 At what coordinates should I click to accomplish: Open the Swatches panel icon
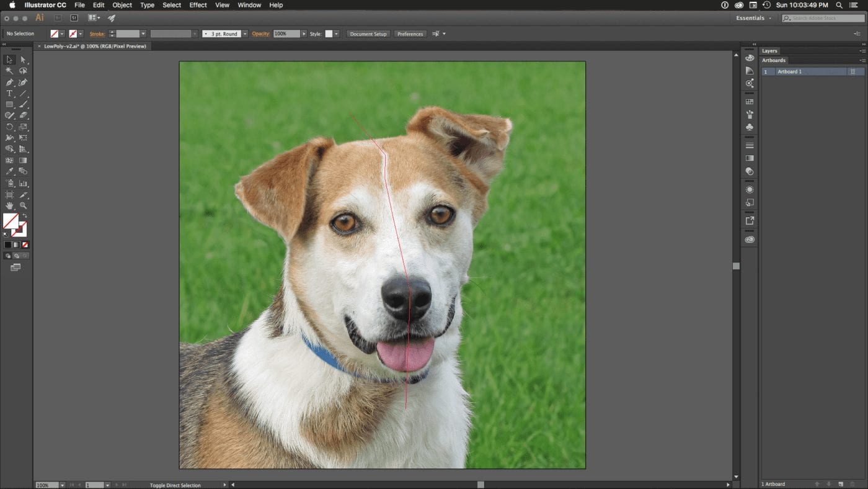[750, 102]
